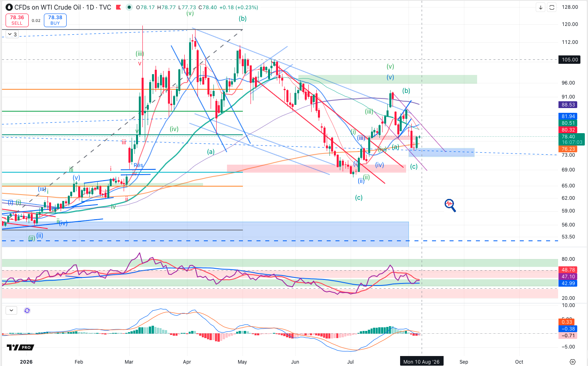588x366 pixels.
Task: Click the red SELL 78.36 button
Action: (x=17, y=20)
